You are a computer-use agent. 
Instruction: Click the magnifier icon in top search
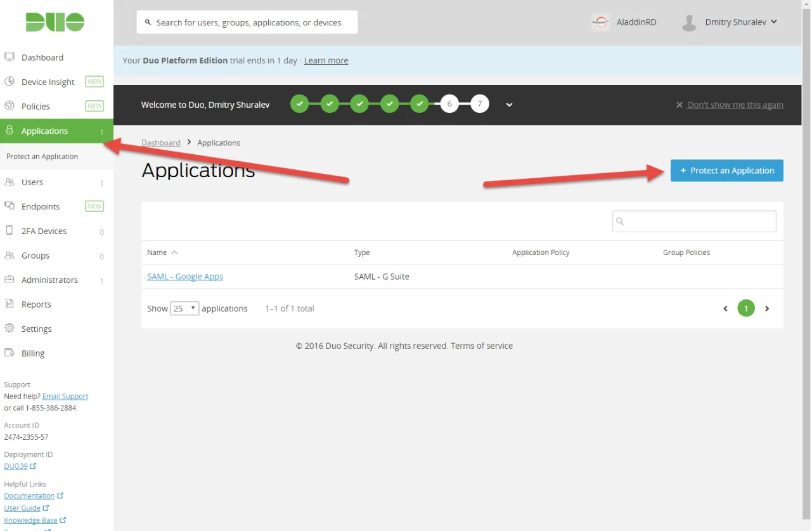coord(148,22)
